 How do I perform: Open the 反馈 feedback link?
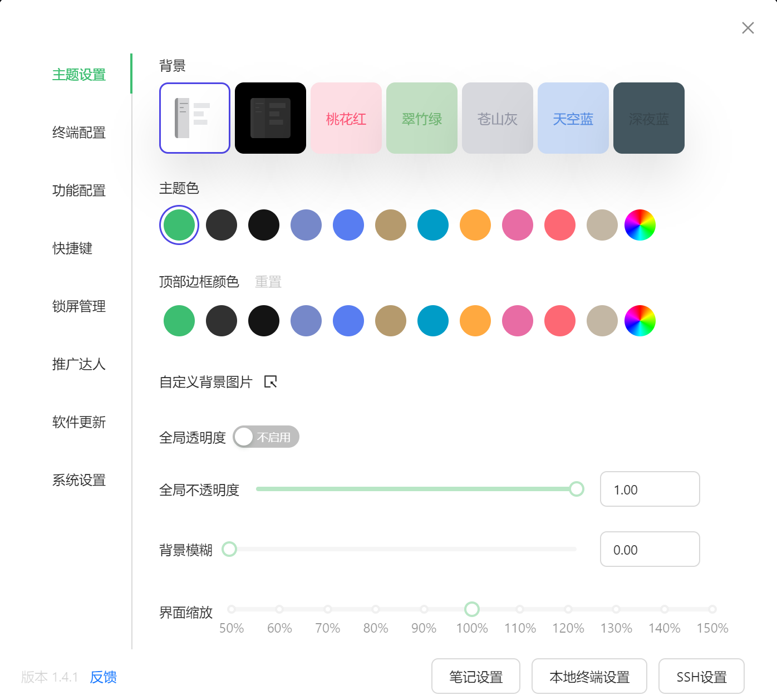[x=104, y=677]
